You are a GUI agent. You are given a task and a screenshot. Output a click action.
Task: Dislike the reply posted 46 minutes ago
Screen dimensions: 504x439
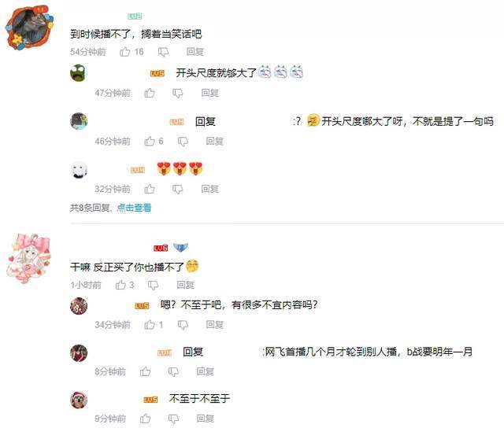tap(183, 142)
